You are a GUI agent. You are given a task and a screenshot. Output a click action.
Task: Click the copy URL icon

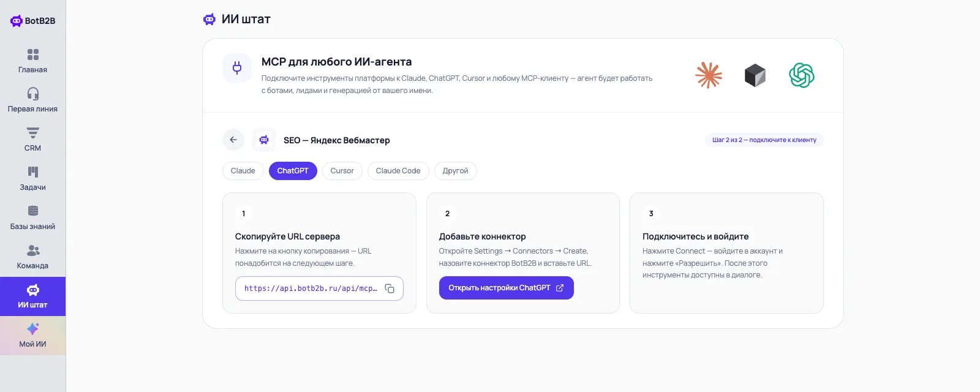click(390, 288)
